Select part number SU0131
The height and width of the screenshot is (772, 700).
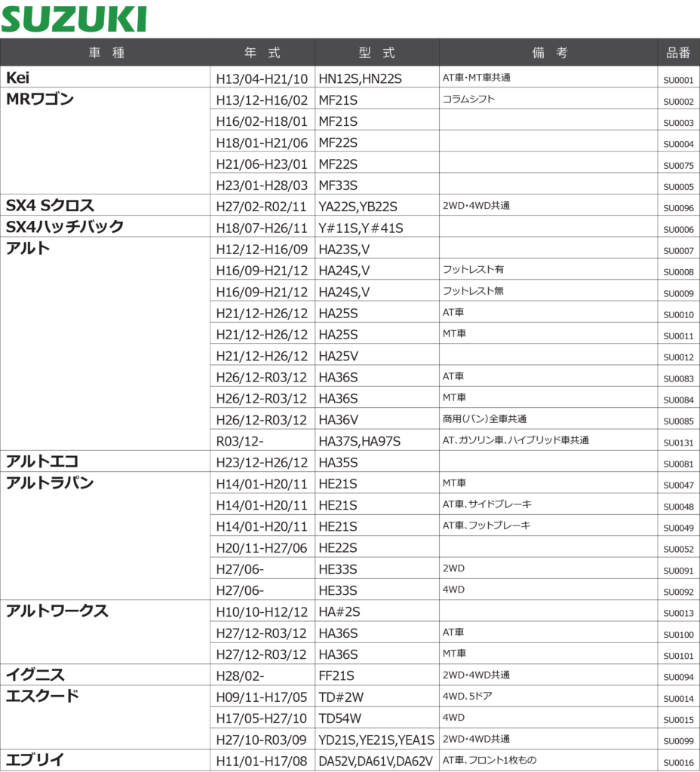click(x=678, y=443)
